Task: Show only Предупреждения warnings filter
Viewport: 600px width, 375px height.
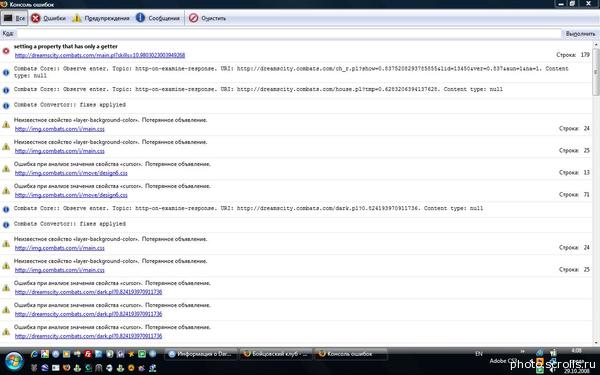Action: click(x=101, y=18)
